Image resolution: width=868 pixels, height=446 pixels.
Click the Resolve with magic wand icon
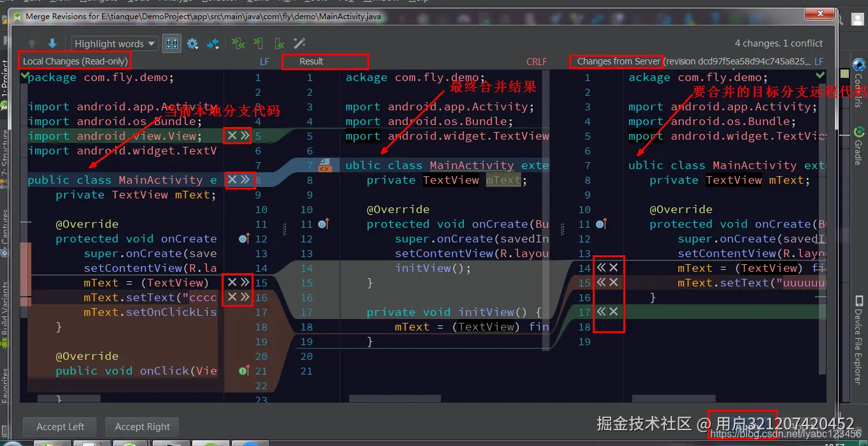[x=299, y=43]
